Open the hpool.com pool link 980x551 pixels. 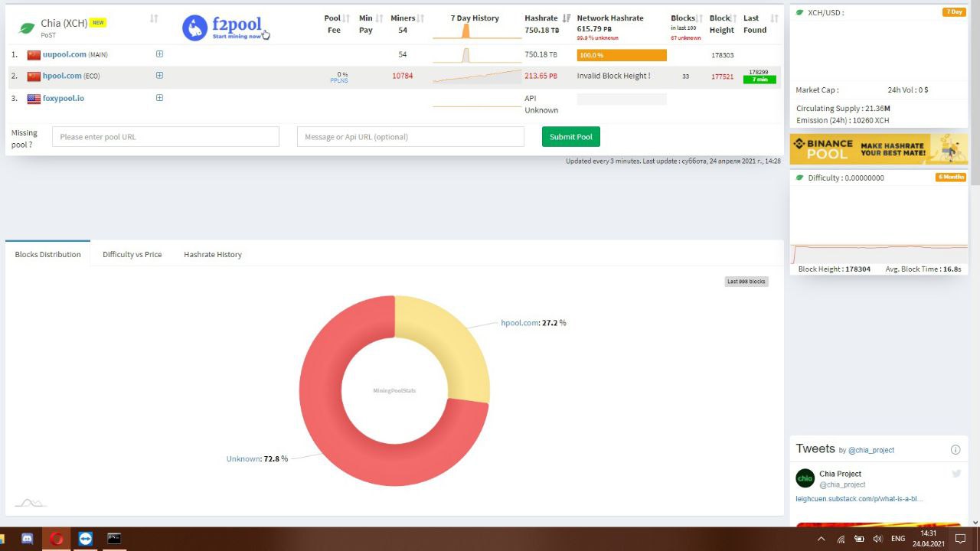(62, 76)
